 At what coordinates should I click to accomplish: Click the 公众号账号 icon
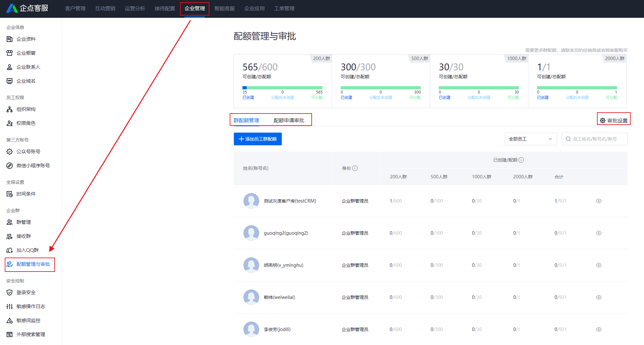[x=10, y=152]
